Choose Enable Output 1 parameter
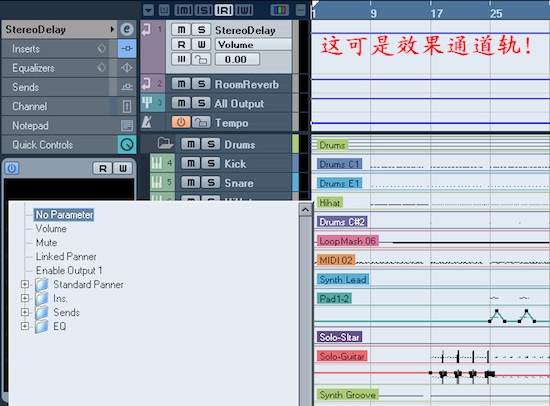 pyautogui.click(x=69, y=271)
